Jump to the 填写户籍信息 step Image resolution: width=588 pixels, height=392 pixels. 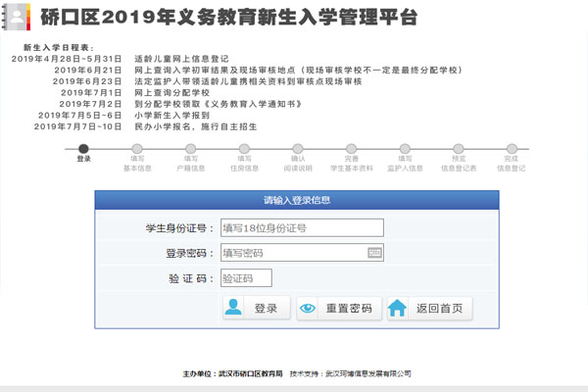point(190,148)
